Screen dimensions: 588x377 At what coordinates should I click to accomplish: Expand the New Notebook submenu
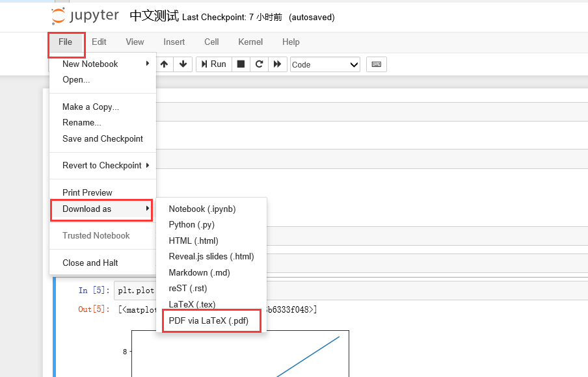coord(91,64)
